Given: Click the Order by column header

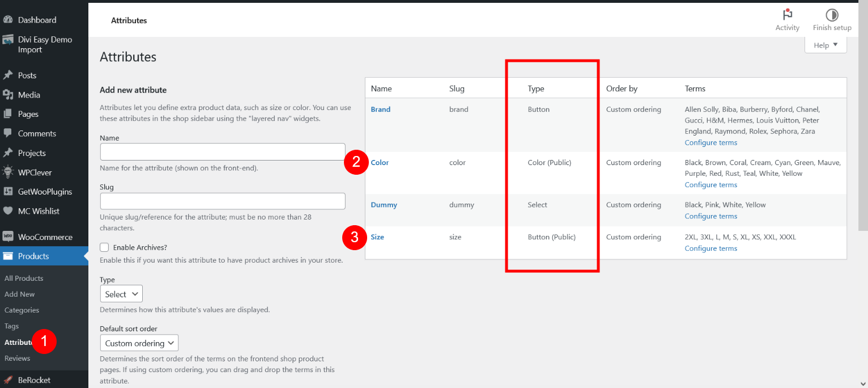Looking at the screenshot, I should coord(622,88).
